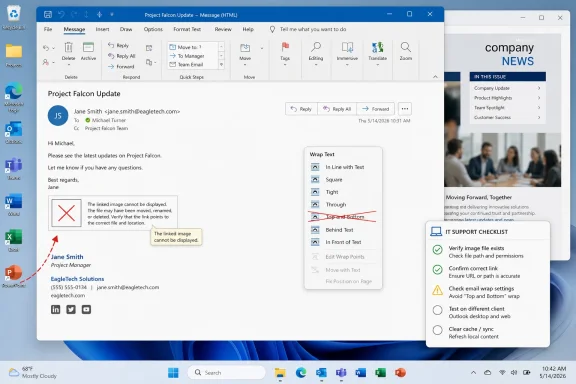The height and width of the screenshot is (384, 576).
Task: Show hidden system tray icons chevron
Action: pos(474,373)
